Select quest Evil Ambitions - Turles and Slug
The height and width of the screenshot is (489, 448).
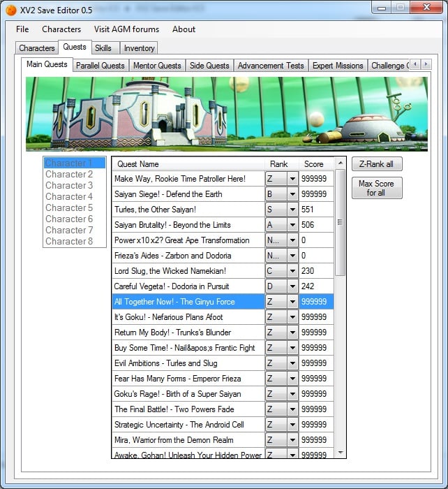(188, 363)
